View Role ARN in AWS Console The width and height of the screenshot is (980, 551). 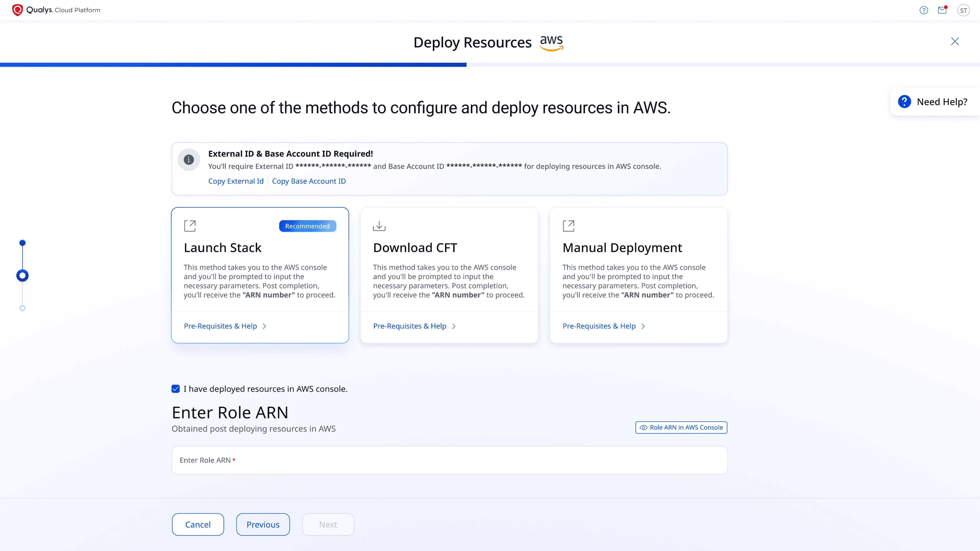681,428
